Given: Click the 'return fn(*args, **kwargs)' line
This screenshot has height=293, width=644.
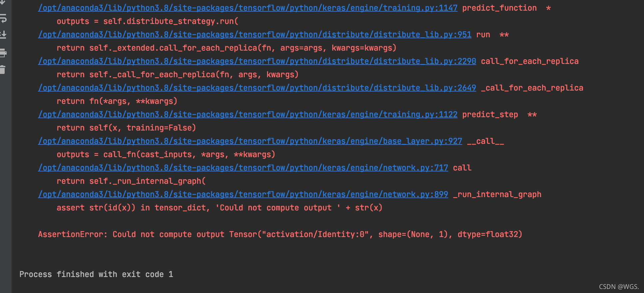Looking at the screenshot, I should click(x=117, y=101).
